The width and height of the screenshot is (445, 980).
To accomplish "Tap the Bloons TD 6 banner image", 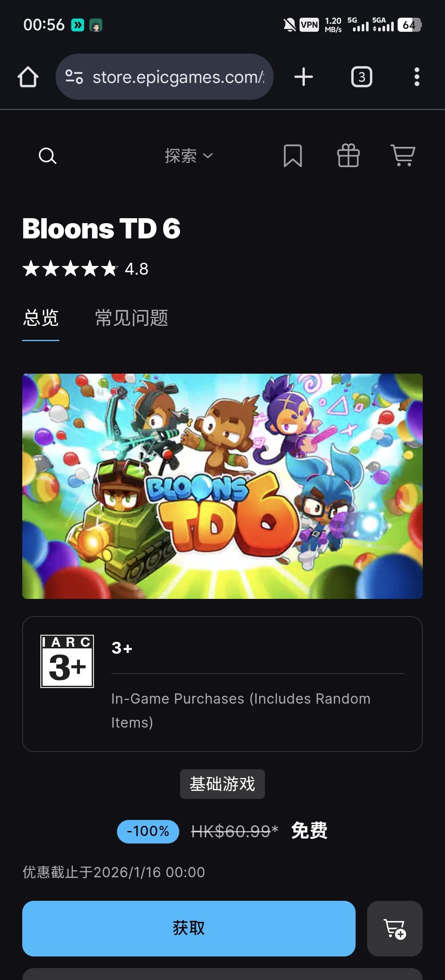I will pyautogui.click(x=222, y=486).
